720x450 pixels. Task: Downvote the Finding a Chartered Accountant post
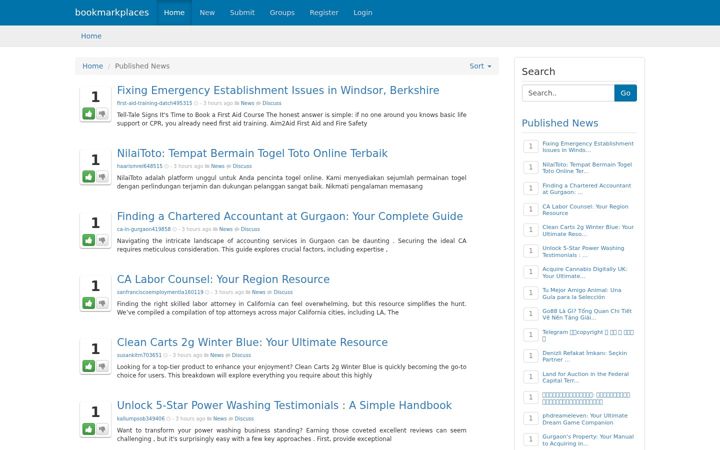coord(102,240)
